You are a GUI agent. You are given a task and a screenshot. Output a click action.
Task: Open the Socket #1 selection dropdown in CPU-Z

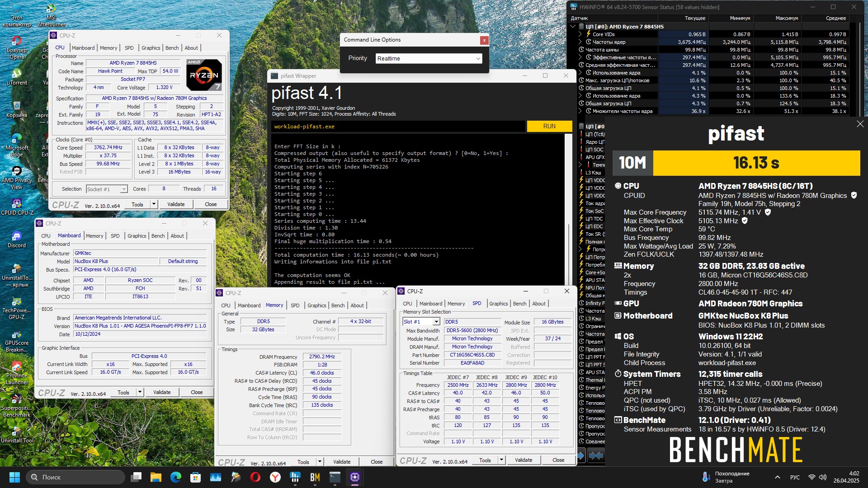pos(107,189)
